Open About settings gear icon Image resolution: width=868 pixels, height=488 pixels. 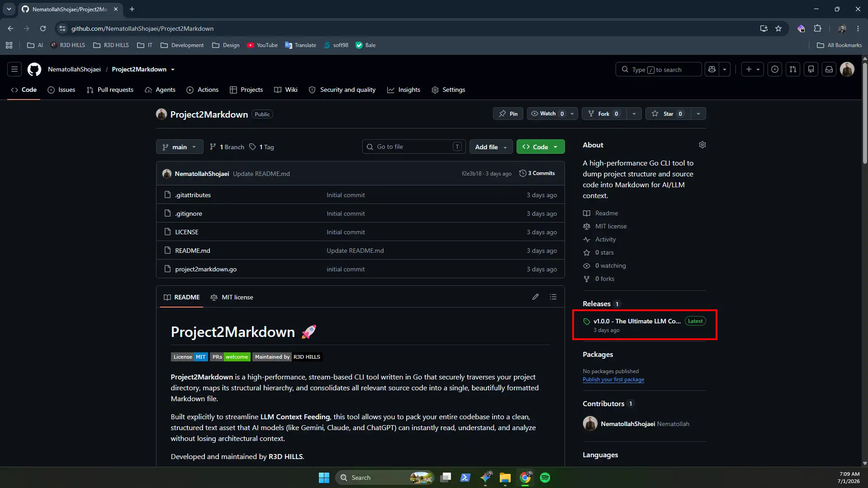pyautogui.click(x=702, y=145)
